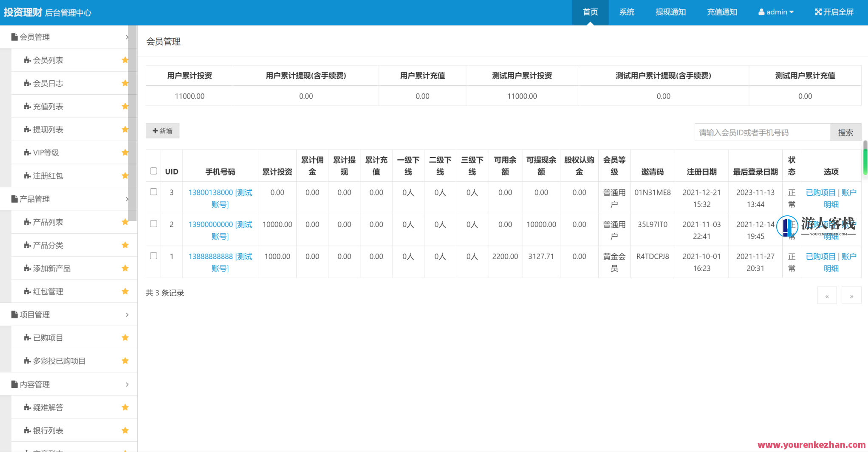This screenshot has height=452, width=868.
Task: Toggle the select-all checkbox in table header
Action: tap(154, 171)
